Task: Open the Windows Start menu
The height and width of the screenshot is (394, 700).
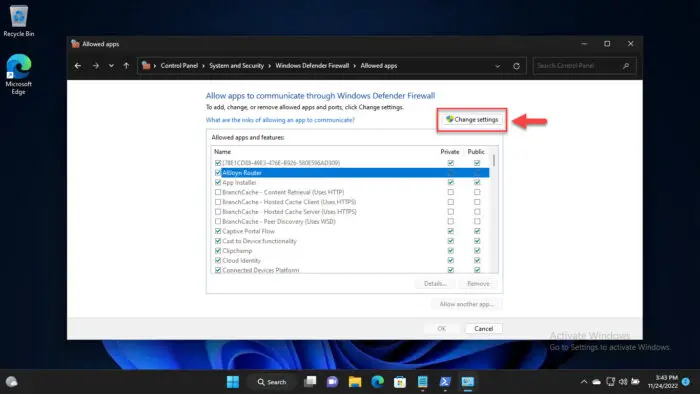Action: (x=233, y=382)
